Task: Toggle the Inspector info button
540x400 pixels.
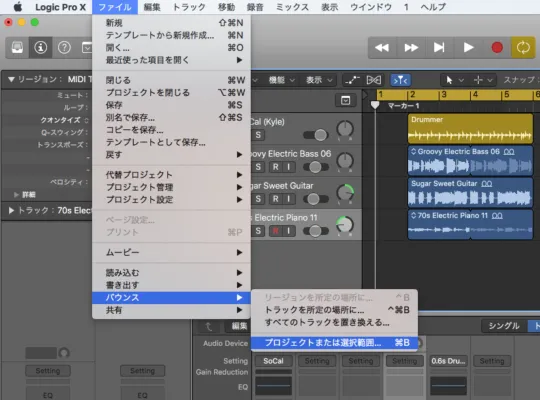Action: [x=41, y=48]
